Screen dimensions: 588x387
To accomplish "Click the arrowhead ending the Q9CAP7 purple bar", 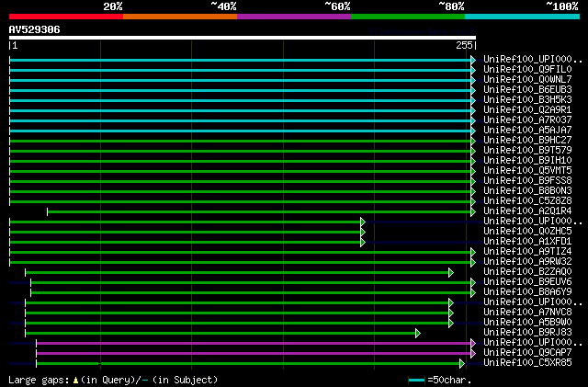I will coord(472,353).
